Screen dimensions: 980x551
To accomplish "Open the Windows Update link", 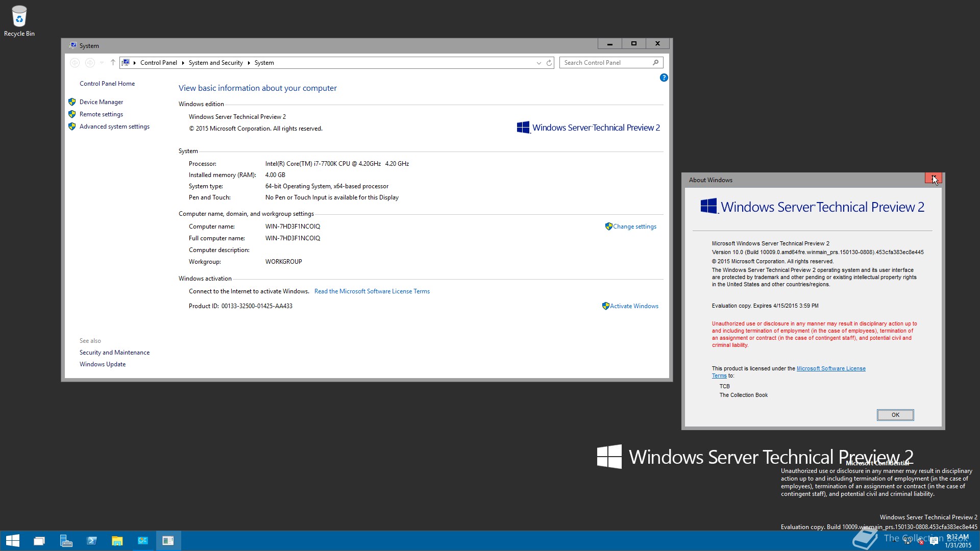I will point(103,364).
